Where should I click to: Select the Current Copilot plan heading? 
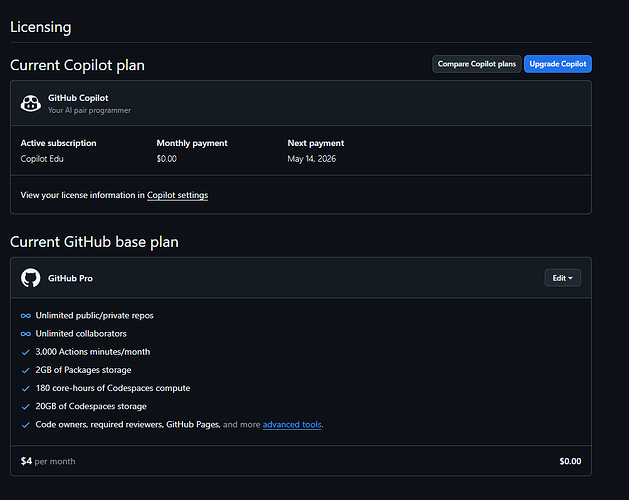[77, 65]
